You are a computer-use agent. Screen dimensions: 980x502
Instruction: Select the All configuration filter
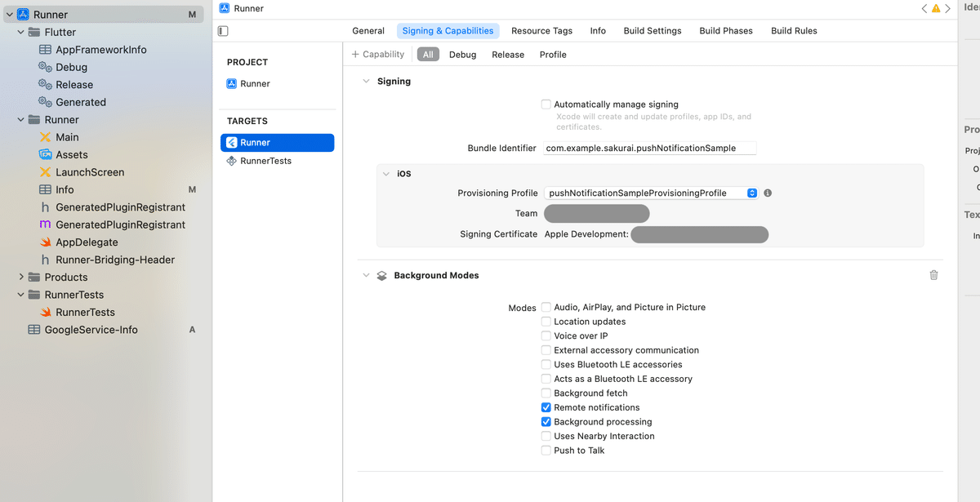tap(428, 55)
